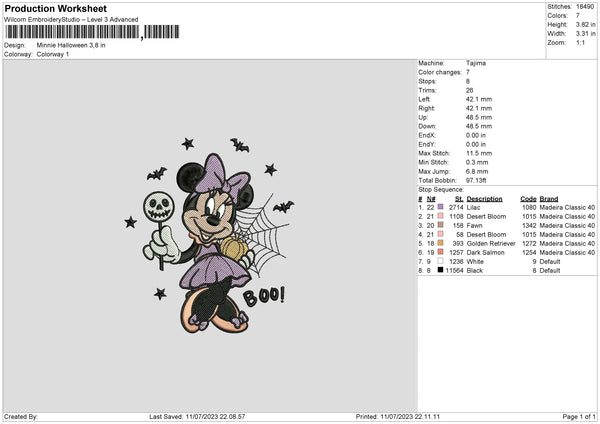Click the White color swatch
The width and height of the screenshot is (600, 424).
(440, 261)
